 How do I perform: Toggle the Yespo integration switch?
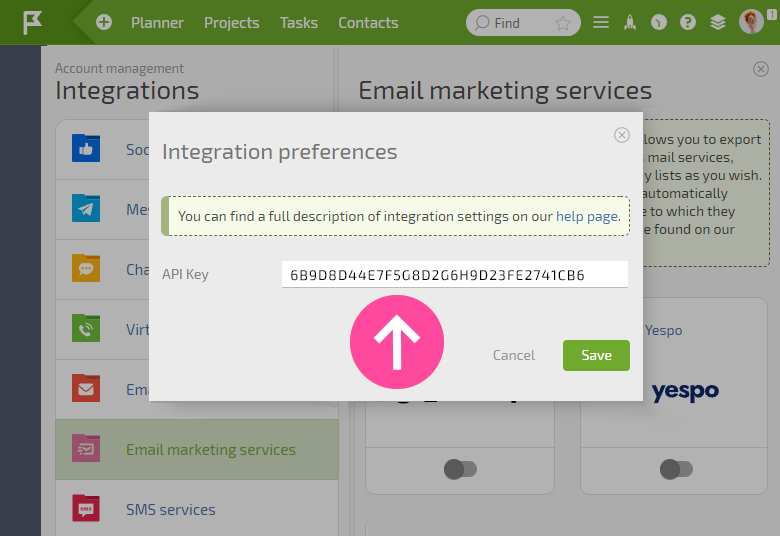pos(676,469)
